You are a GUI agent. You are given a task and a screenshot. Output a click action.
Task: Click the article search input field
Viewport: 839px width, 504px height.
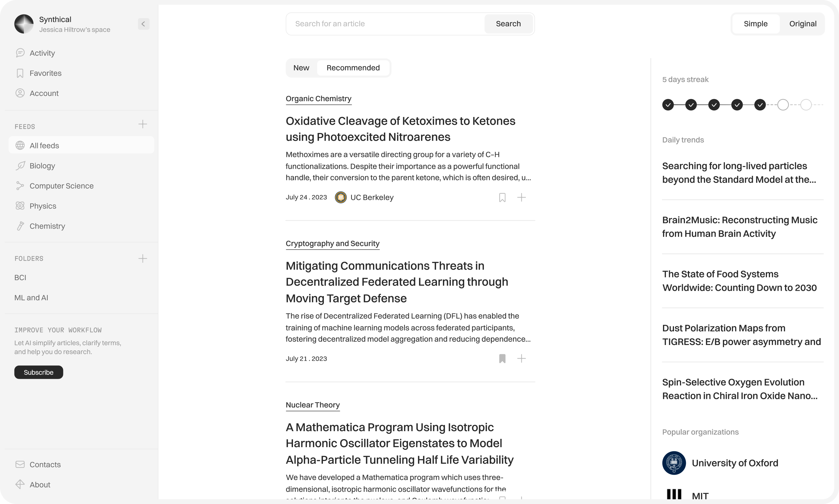click(x=384, y=23)
